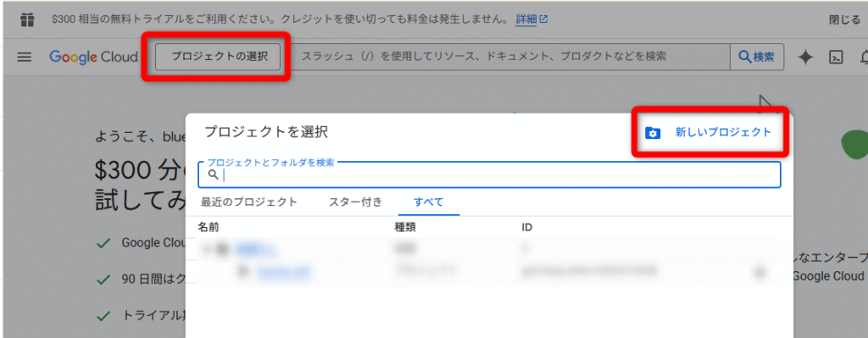Focus the プロジェクトとフォルダを検索 input field

[x=489, y=175]
